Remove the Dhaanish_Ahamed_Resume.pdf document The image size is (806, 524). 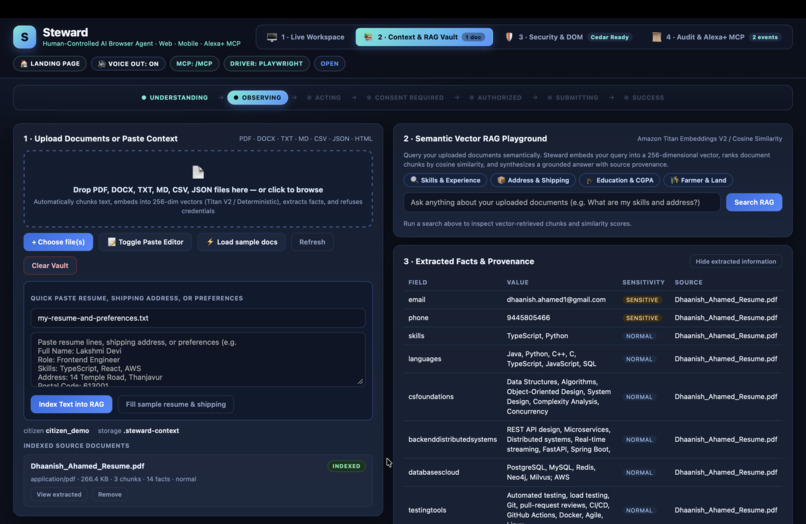click(109, 495)
